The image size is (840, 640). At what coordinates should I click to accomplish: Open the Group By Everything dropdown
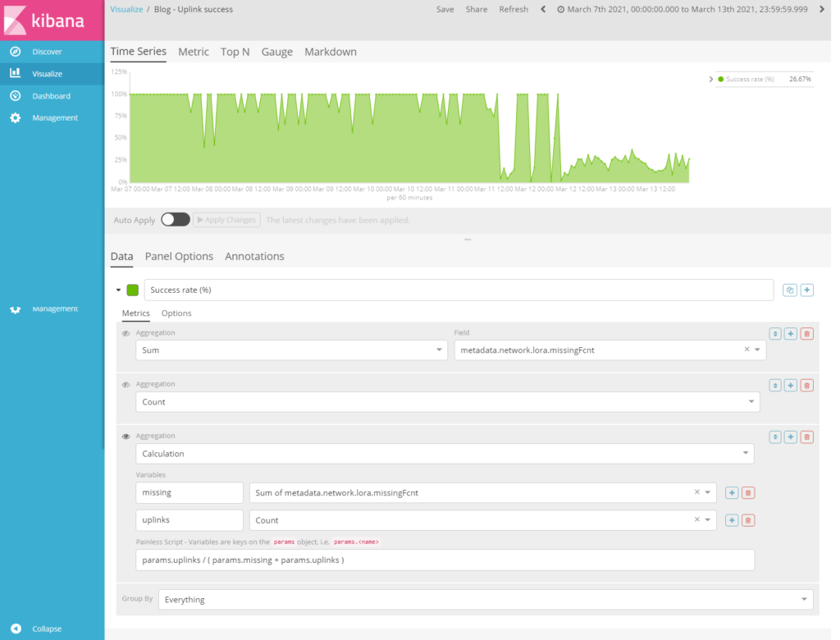[x=486, y=599]
